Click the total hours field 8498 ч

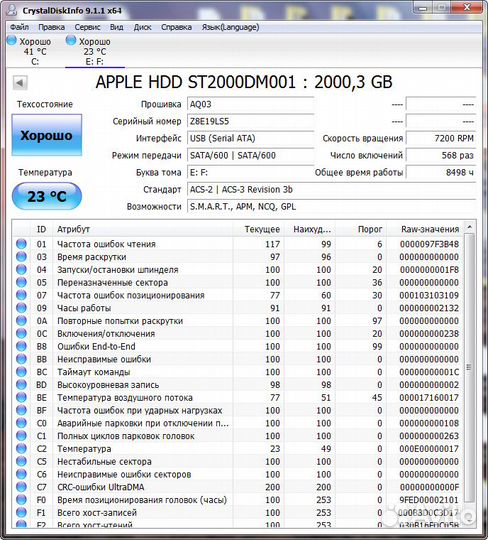[x=441, y=172]
